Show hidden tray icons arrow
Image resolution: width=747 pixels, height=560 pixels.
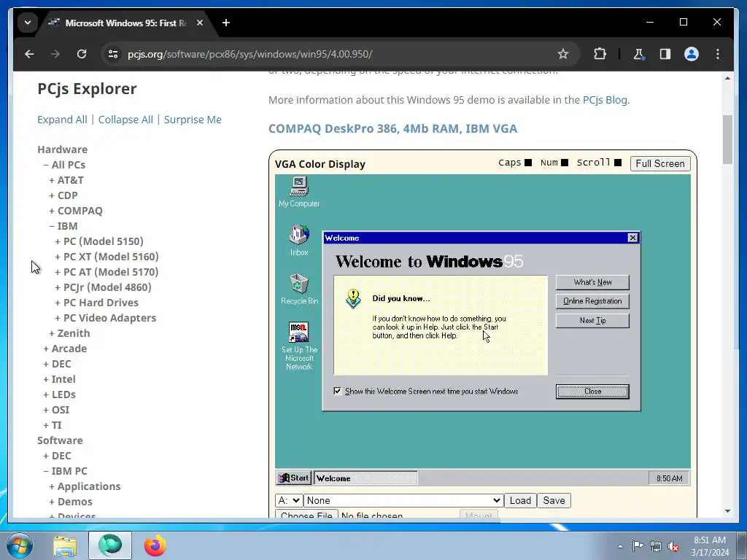coord(620,546)
